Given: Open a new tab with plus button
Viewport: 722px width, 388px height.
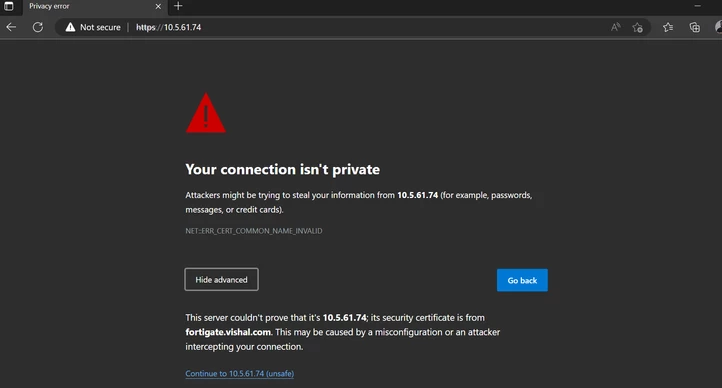Looking at the screenshot, I should tap(178, 6).
